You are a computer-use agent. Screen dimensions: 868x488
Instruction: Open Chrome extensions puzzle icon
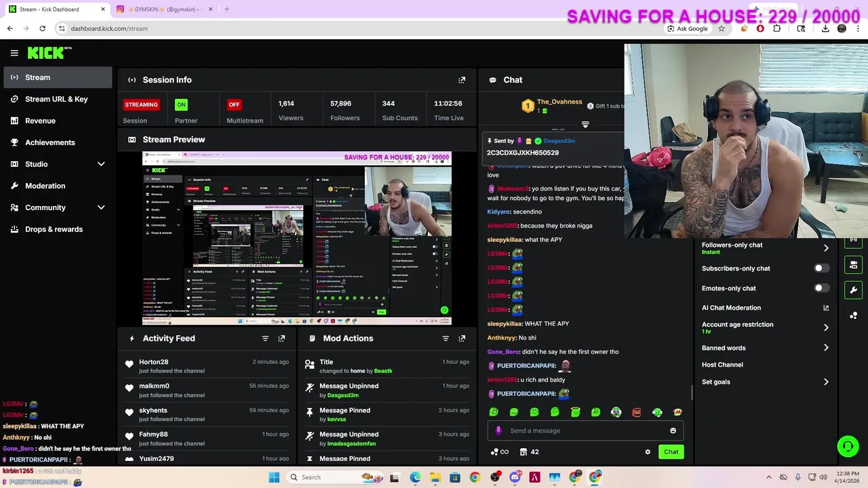777,28
